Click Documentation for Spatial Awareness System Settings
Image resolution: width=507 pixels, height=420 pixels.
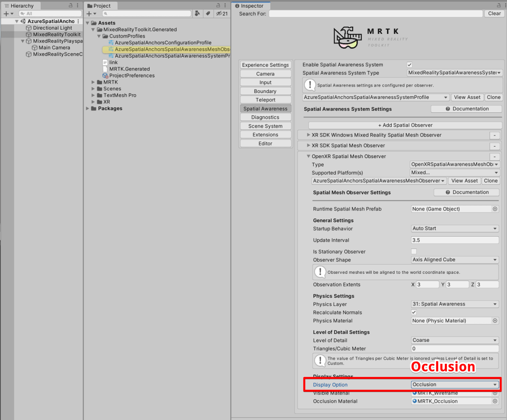pos(467,109)
